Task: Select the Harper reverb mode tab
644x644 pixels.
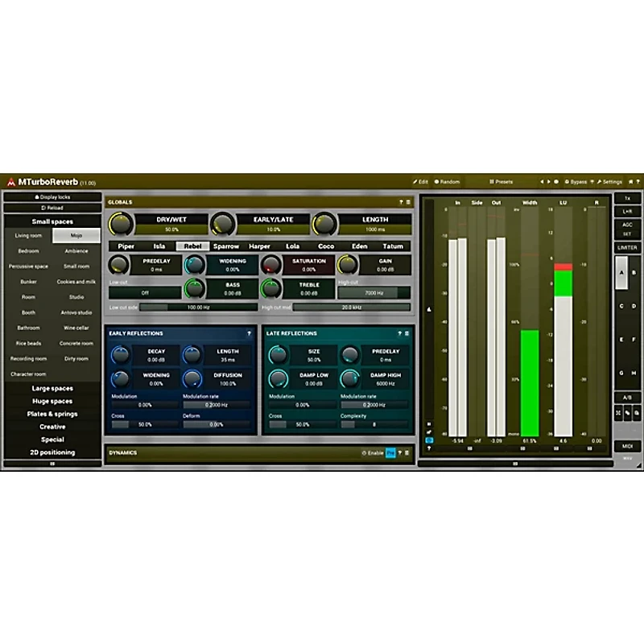Action: coord(259,246)
